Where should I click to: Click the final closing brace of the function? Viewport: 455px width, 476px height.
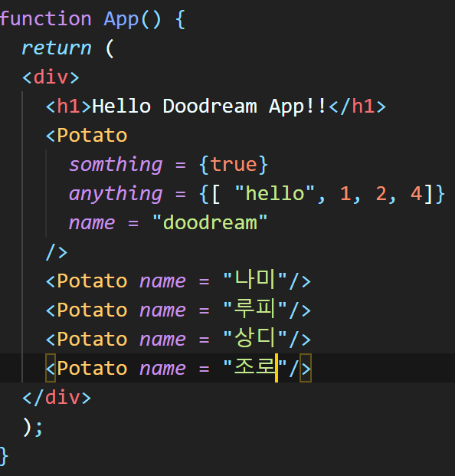pyautogui.click(x=4, y=456)
